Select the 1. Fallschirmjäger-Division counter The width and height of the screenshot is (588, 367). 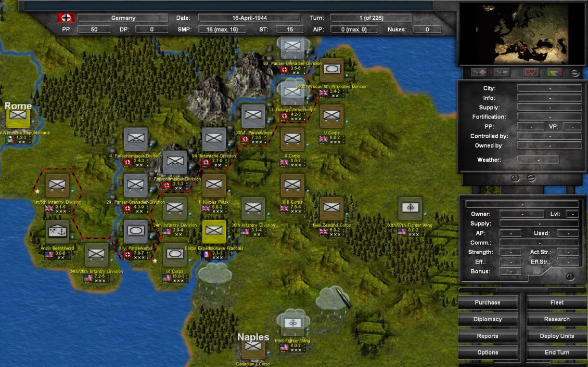point(175,162)
